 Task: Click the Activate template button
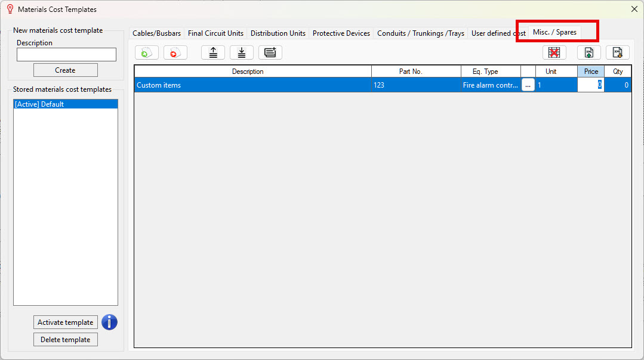coord(66,322)
